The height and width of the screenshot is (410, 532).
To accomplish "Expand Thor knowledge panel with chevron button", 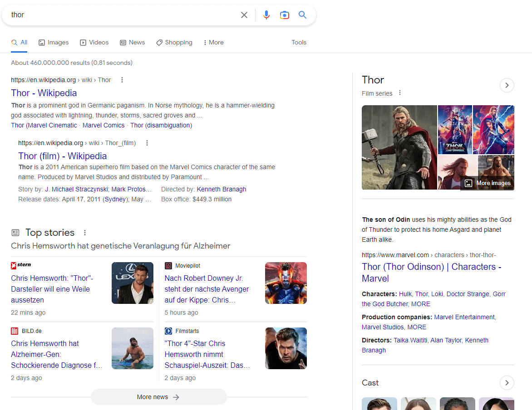I will [x=507, y=85].
